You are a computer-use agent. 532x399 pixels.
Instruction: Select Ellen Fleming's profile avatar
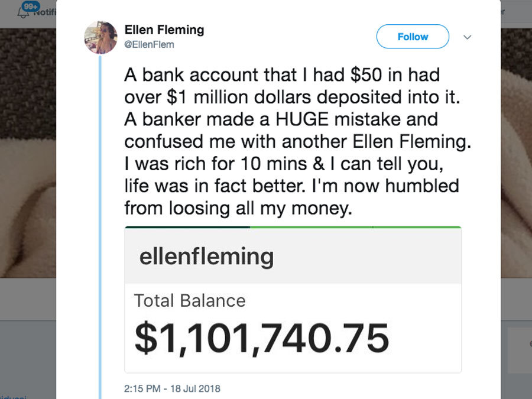pos(101,38)
